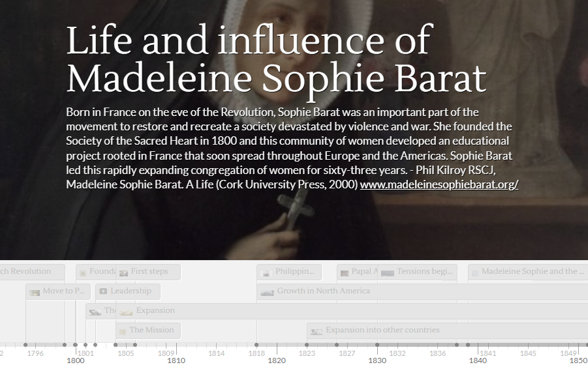
Task: Click the First steps event thumbnail icon
Action: click(x=123, y=272)
